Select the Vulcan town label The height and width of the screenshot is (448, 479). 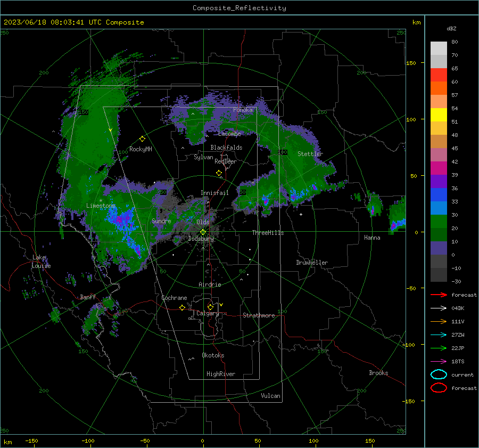(x=270, y=396)
